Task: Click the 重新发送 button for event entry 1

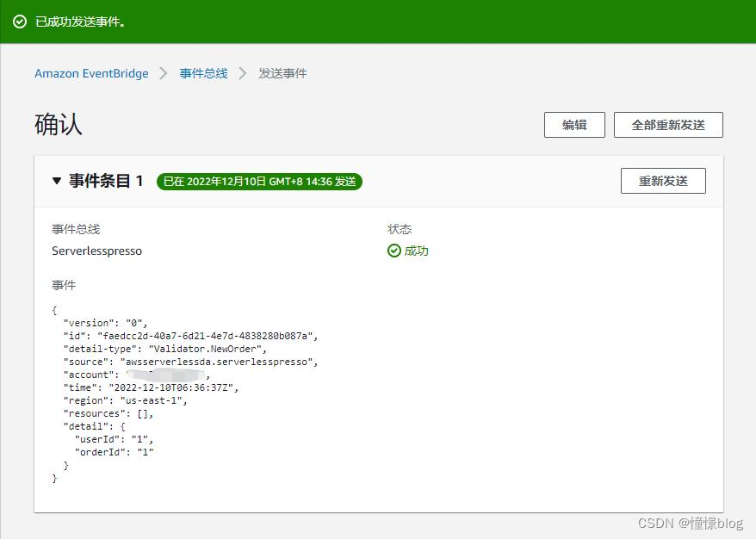Action: point(663,181)
